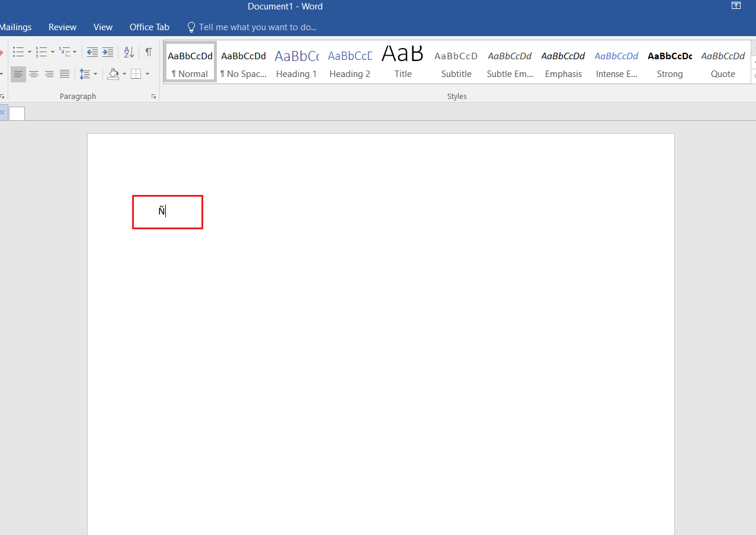The image size is (756, 535).
Task: Click the Ribbon Display Options icon
Action: pyautogui.click(x=736, y=6)
